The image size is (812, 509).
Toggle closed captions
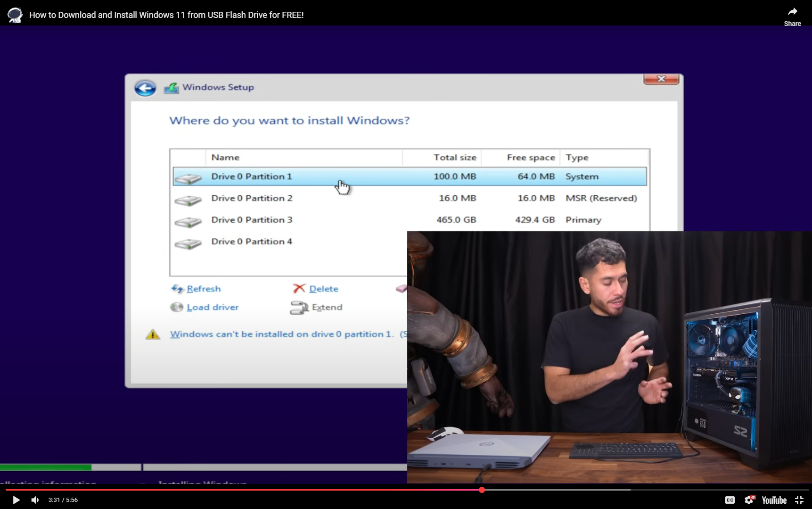click(x=730, y=500)
